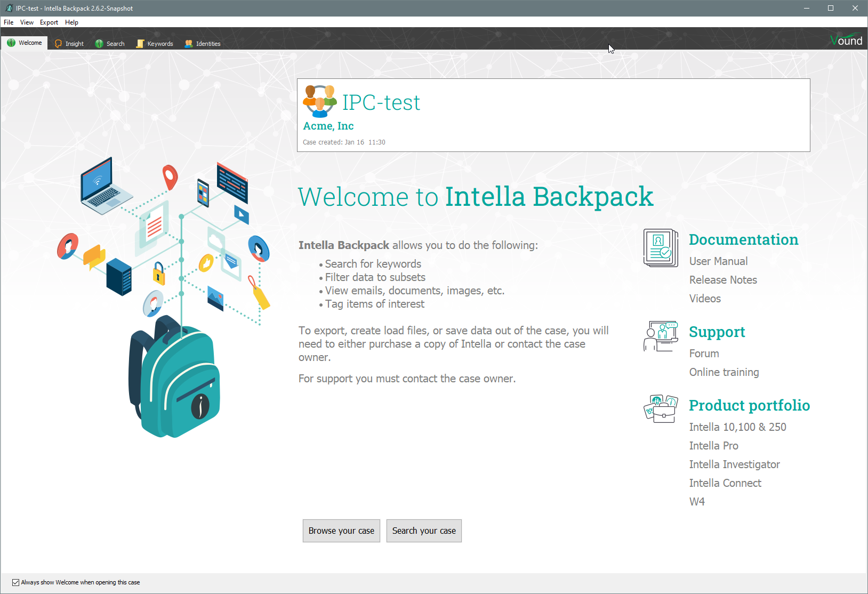Click the Intella app icon in title bar
The height and width of the screenshot is (594, 868).
[x=9, y=8]
